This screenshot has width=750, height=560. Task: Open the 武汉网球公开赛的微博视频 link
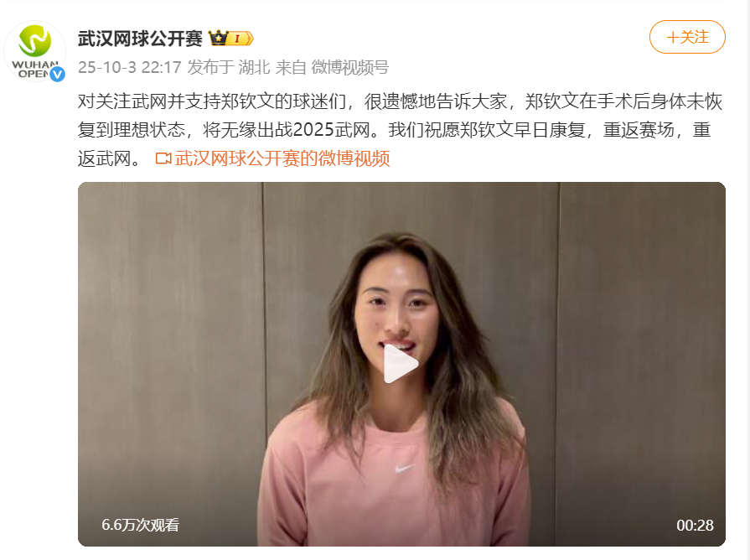pos(282,158)
